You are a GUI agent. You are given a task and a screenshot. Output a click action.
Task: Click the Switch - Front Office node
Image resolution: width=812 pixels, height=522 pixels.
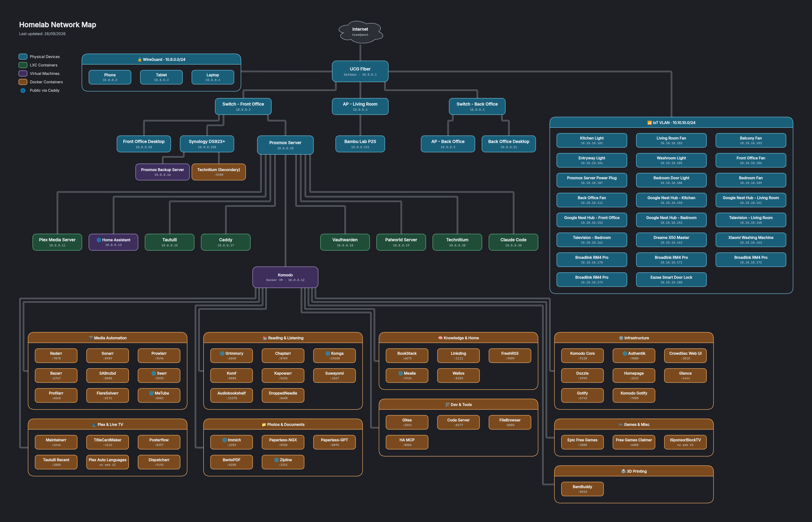click(x=243, y=106)
